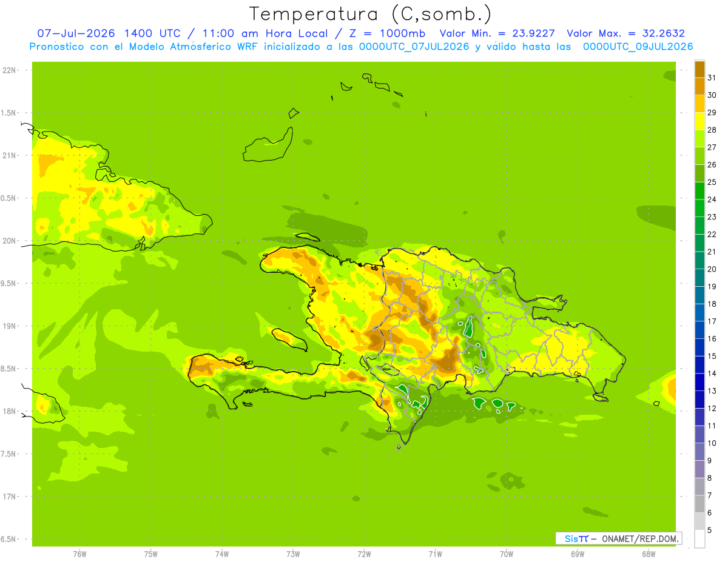The width and height of the screenshot is (728, 562).
Task: Click the '22N' latitude label
Action: [9, 70]
